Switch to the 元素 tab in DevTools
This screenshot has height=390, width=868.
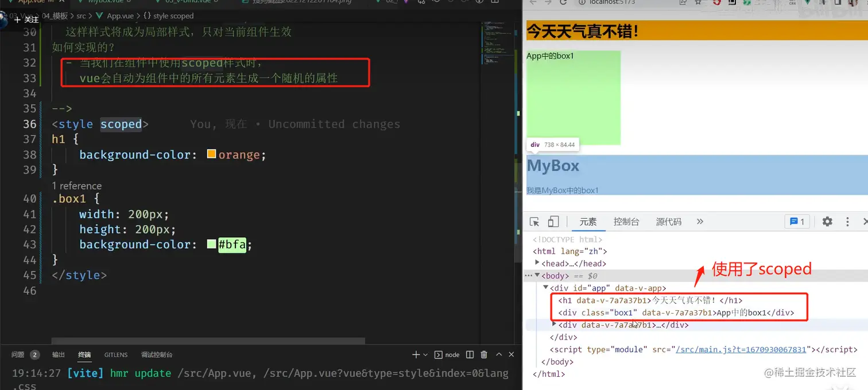[588, 222]
